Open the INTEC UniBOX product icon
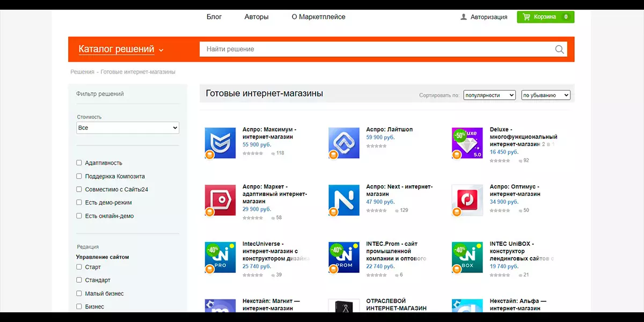This screenshot has width=644, height=322. (x=467, y=257)
